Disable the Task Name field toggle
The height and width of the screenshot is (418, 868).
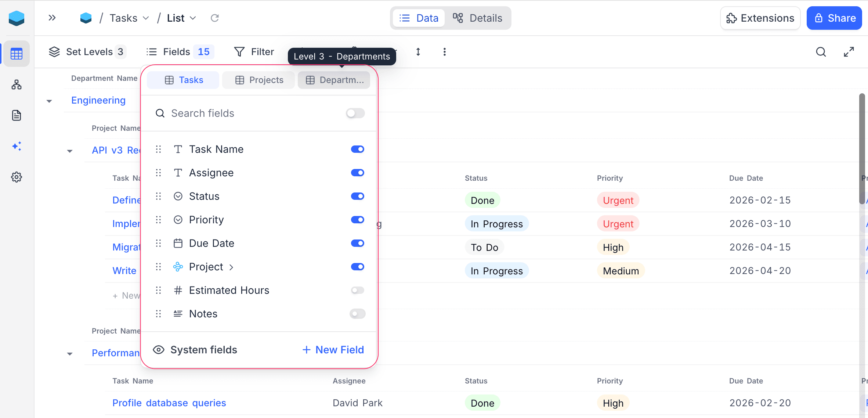tap(357, 149)
